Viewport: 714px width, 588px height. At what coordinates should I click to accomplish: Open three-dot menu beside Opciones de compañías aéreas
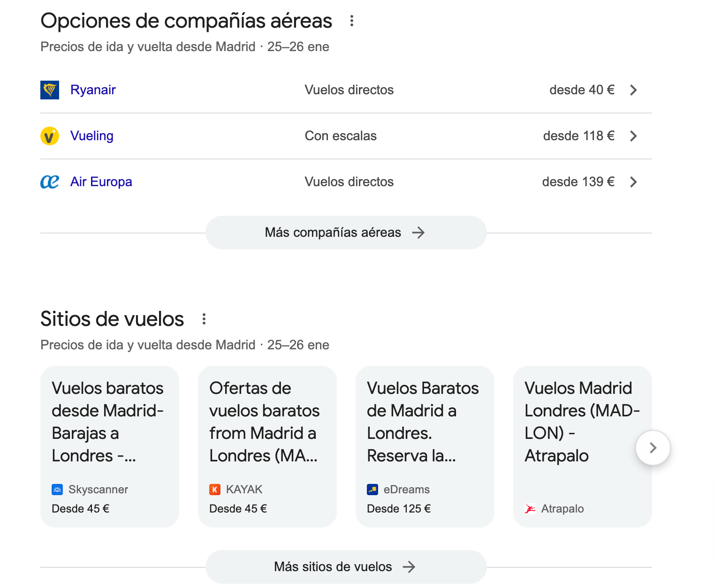point(352,21)
